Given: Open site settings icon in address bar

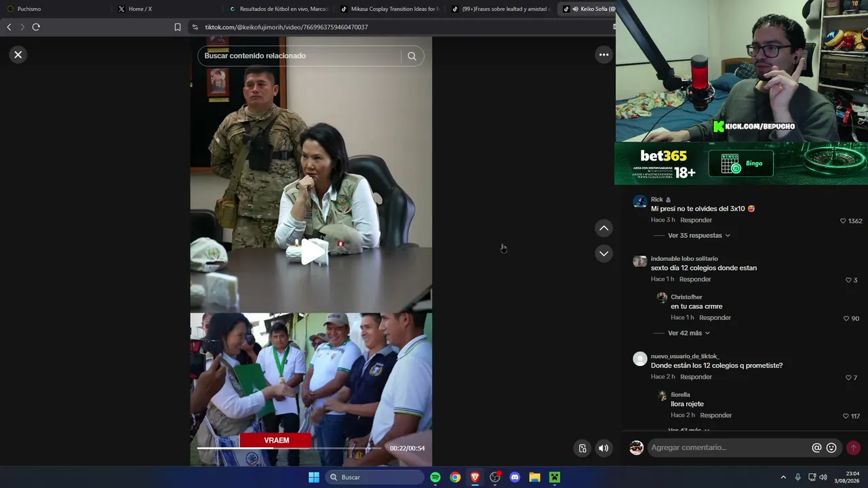Looking at the screenshot, I should pos(195,27).
